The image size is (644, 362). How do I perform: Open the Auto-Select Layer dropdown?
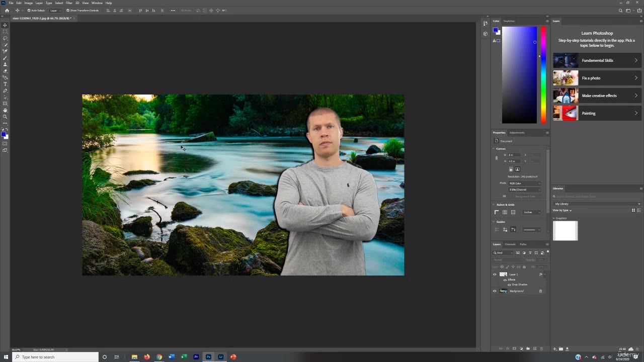pyautogui.click(x=54, y=10)
